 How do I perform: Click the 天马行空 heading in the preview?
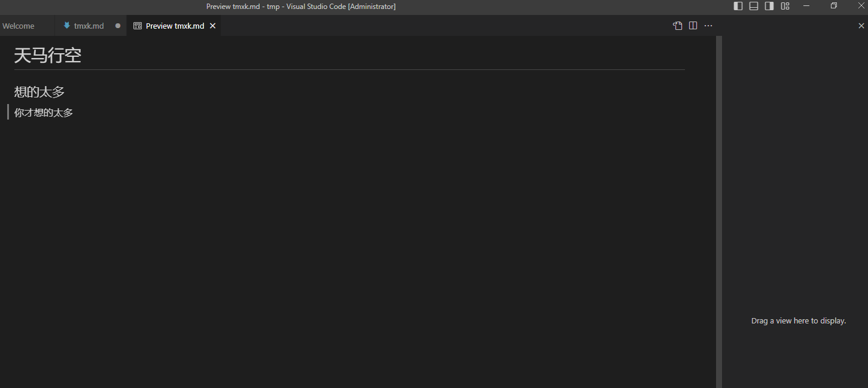[48, 55]
